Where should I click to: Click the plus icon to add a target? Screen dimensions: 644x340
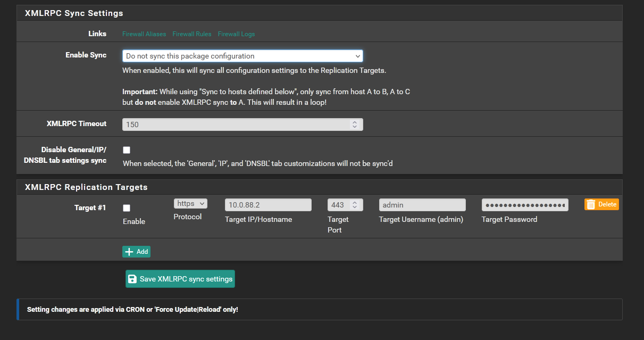129,252
